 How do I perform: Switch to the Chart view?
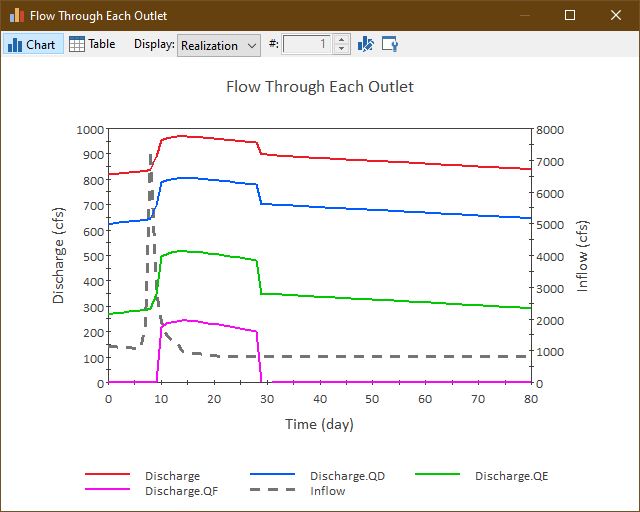click(x=33, y=44)
